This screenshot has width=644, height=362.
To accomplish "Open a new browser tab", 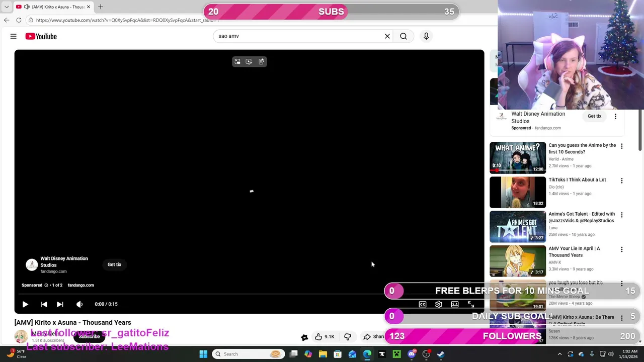I will click(101, 7).
